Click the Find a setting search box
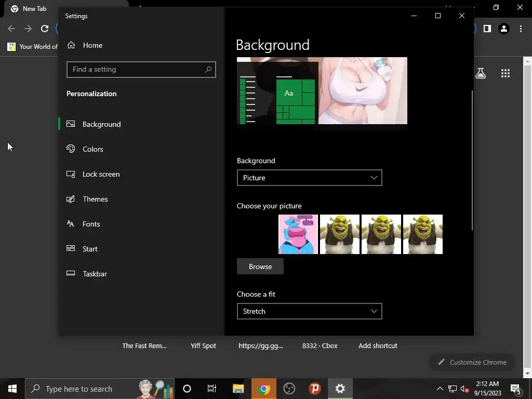The height and width of the screenshot is (399, 532). pos(141,70)
